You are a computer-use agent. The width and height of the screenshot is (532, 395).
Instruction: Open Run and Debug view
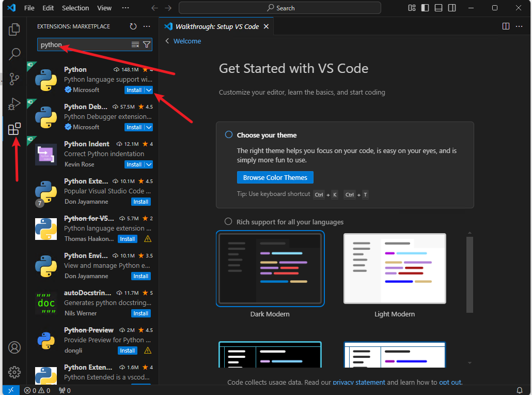(x=14, y=104)
